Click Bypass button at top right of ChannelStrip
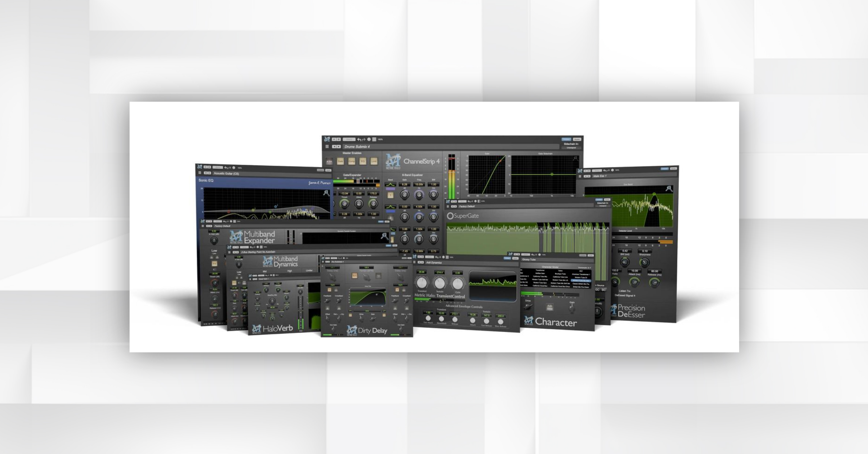868x454 pixels. (577, 139)
